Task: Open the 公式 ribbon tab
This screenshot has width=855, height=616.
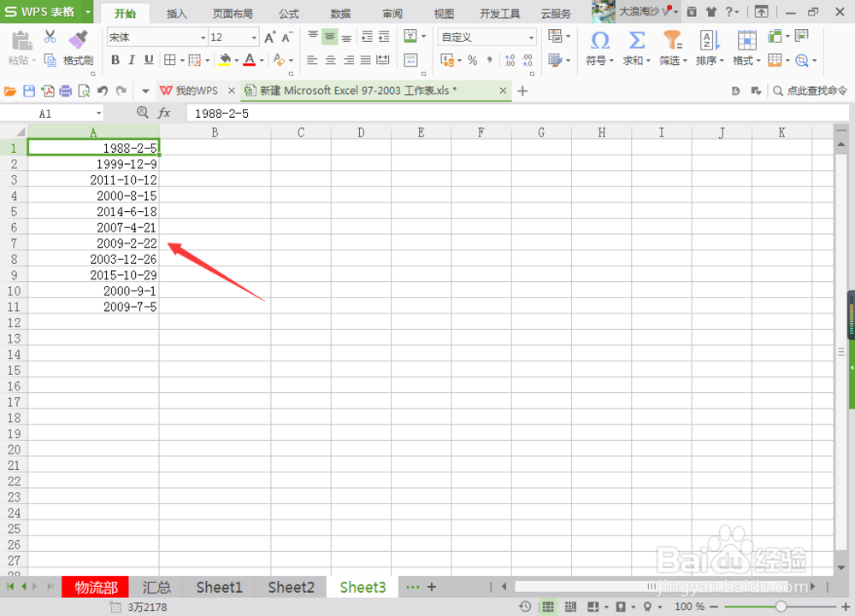Action: coord(288,14)
